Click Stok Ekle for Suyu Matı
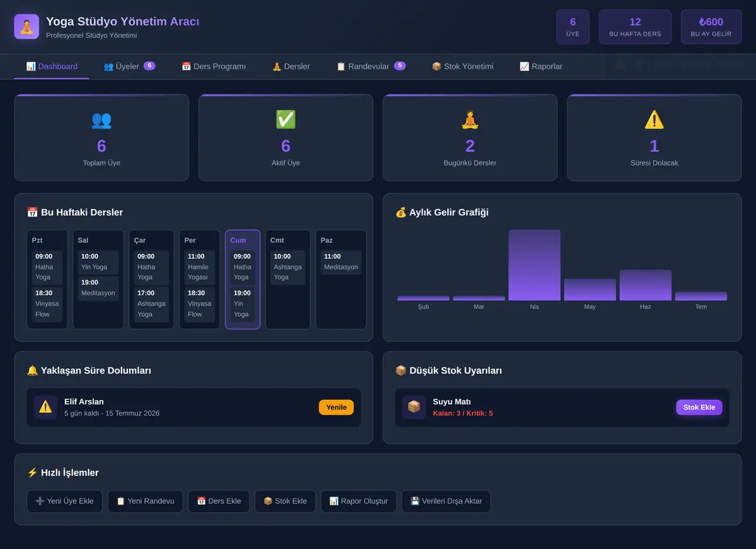The image size is (756, 549). [x=699, y=407]
